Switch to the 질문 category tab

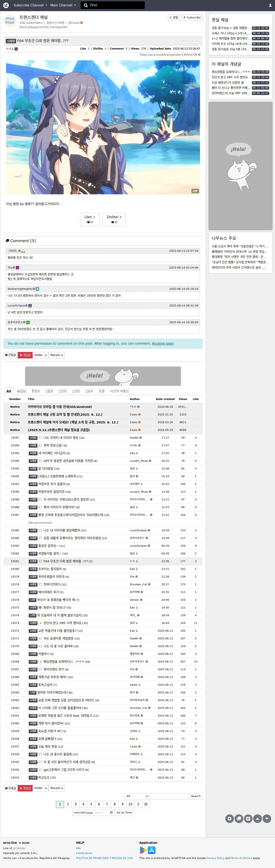tap(49, 391)
